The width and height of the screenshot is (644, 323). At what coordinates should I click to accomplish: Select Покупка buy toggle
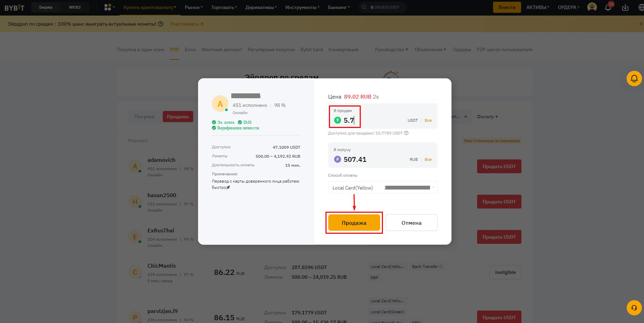click(144, 117)
